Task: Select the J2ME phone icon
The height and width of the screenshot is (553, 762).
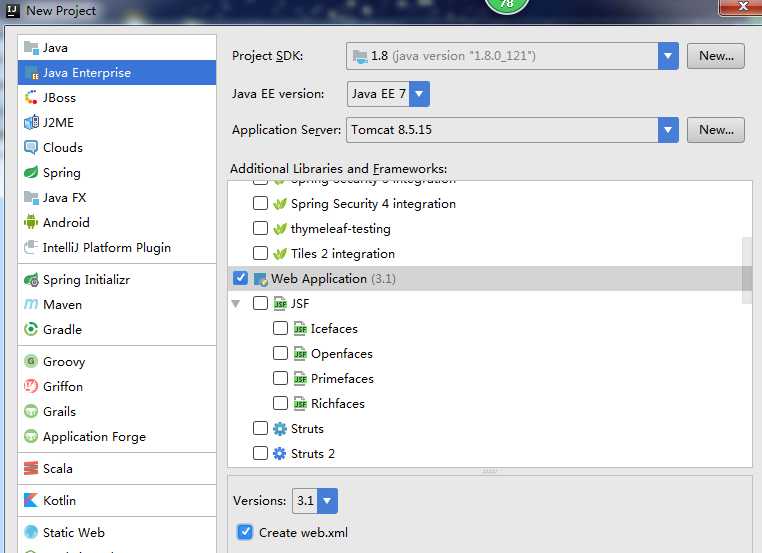Action: (x=31, y=122)
